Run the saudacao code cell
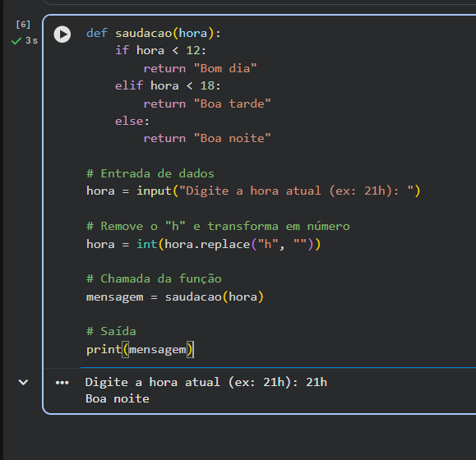476x460 pixels. 62,34
